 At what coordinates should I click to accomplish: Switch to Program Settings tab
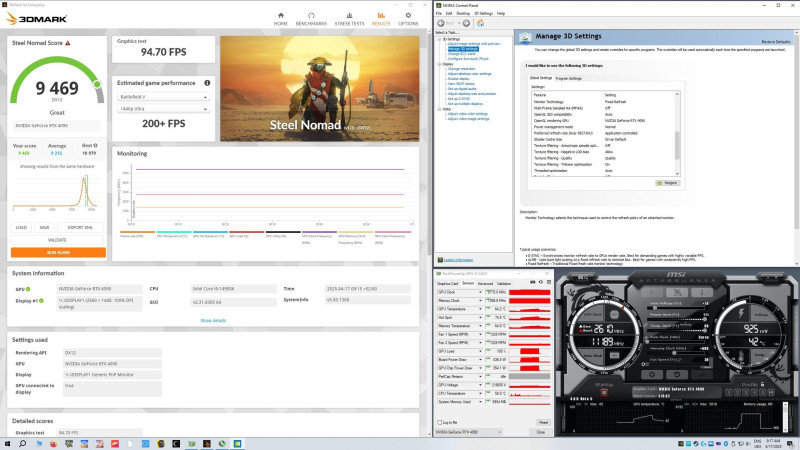pyautogui.click(x=568, y=78)
